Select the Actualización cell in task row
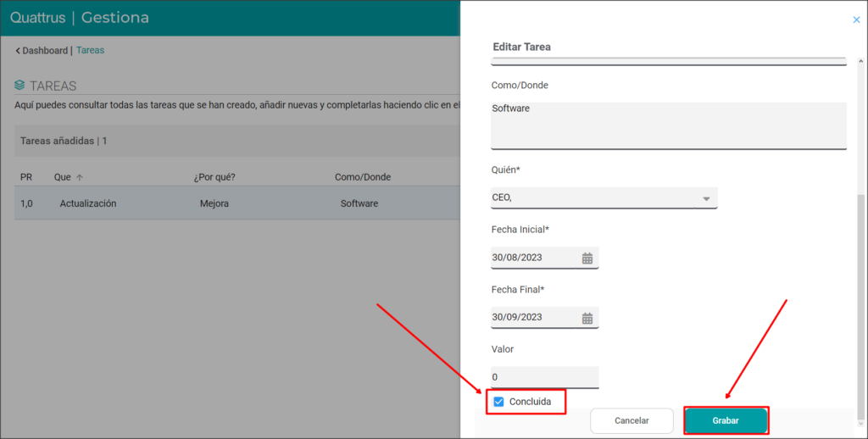This screenshot has height=439, width=868. 88,203
